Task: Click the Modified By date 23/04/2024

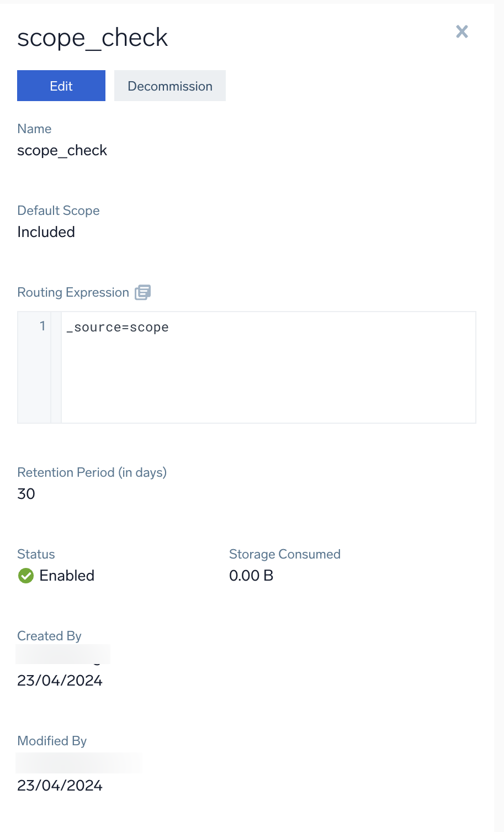Action: [x=60, y=785]
